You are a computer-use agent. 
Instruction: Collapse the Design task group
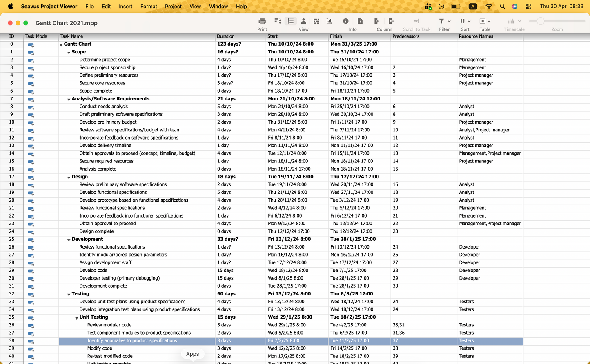click(69, 178)
